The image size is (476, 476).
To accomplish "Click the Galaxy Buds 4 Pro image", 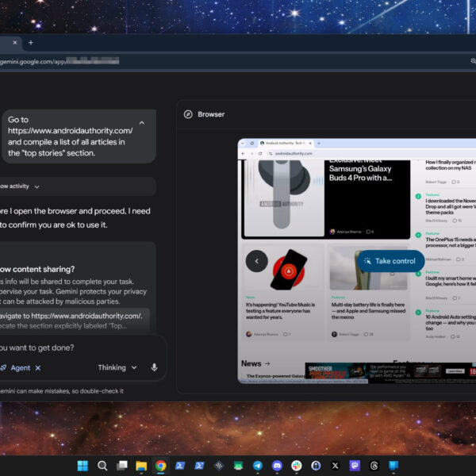I will (284, 198).
